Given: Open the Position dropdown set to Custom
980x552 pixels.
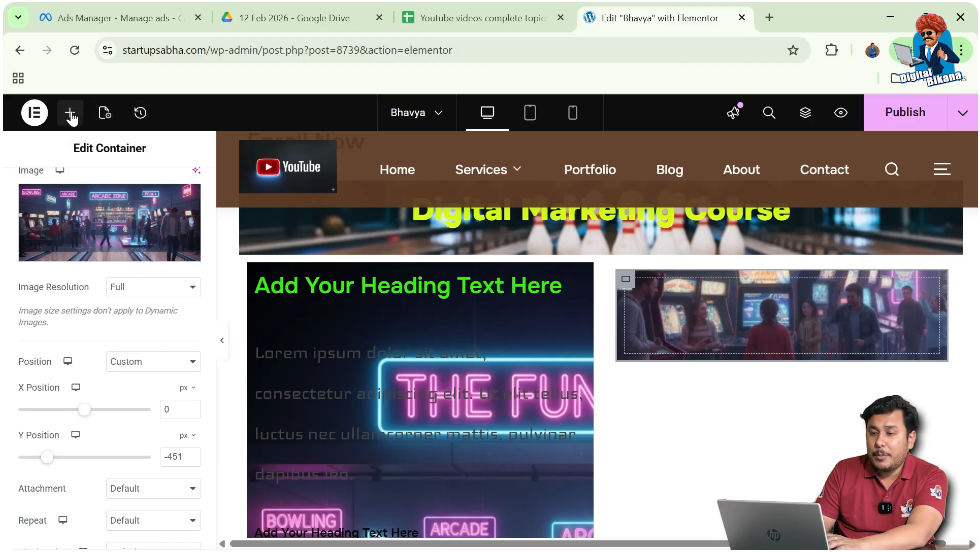Looking at the screenshot, I should click(153, 361).
